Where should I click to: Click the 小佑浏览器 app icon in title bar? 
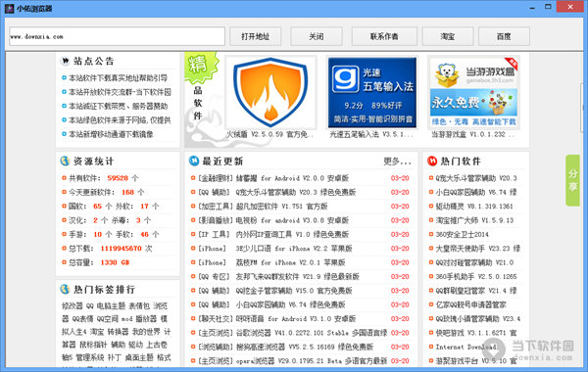10,8
